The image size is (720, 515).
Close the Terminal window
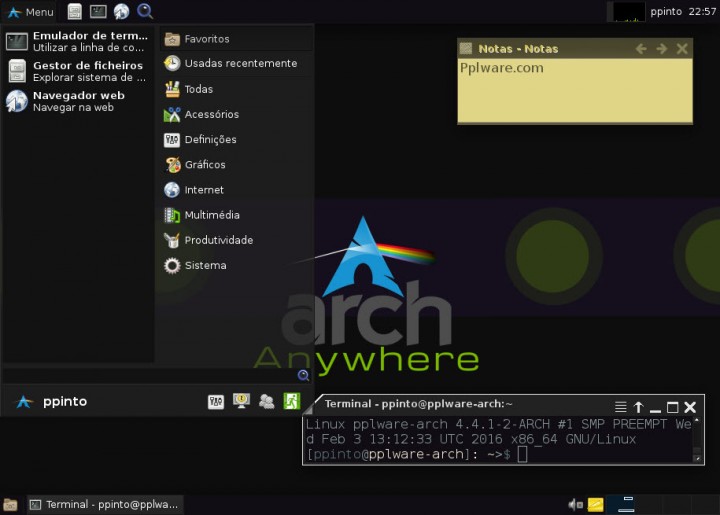pyautogui.click(x=690, y=407)
